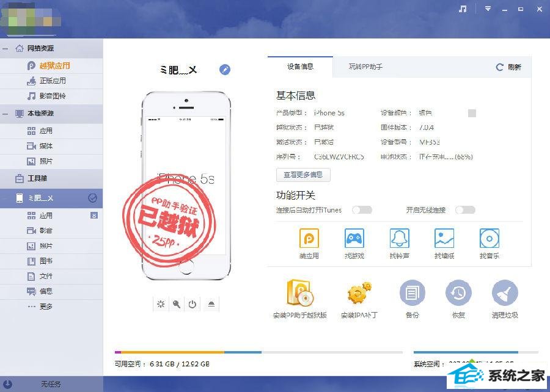Click the battery status value showing 68%
The height and width of the screenshot is (392, 550).
446,157
